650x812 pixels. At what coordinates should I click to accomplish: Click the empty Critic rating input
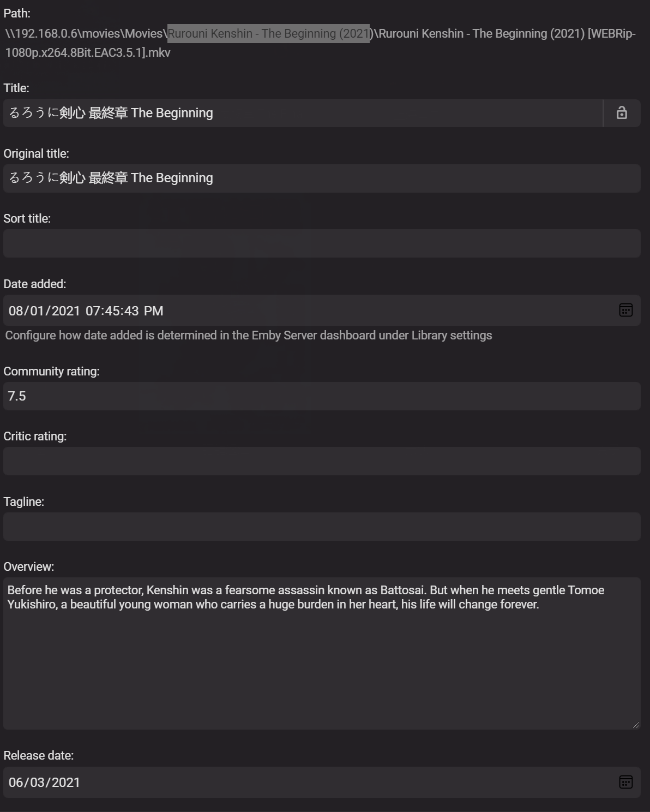322,461
